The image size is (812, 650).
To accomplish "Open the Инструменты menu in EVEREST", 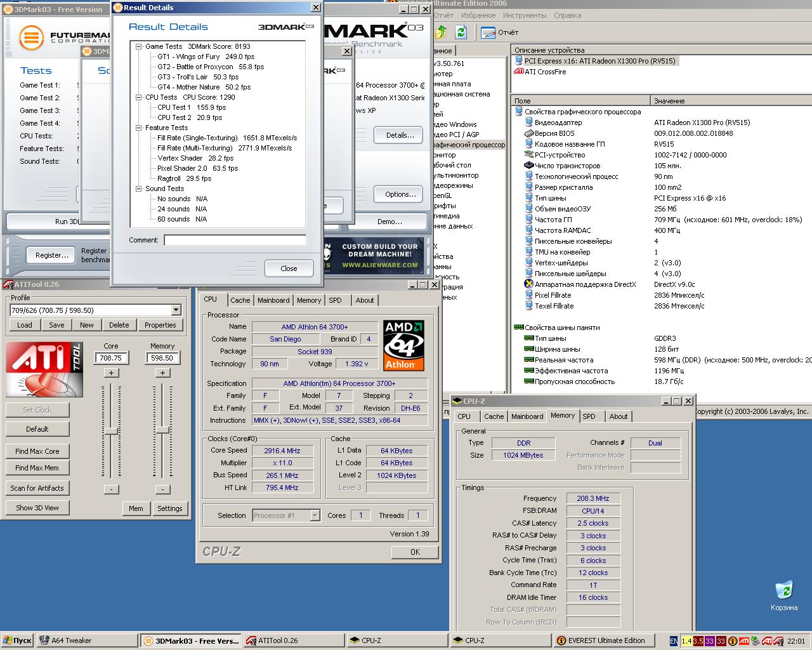I will pos(525,15).
